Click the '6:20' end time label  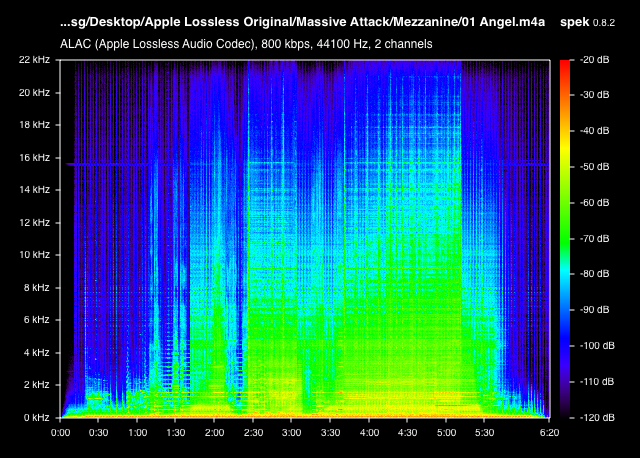549,433
